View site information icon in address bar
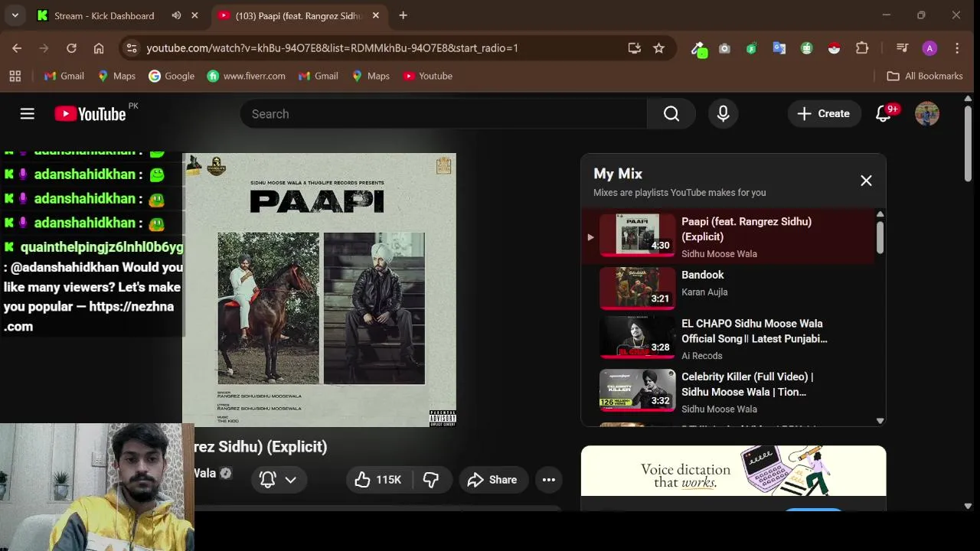 click(x=132, y=48)
